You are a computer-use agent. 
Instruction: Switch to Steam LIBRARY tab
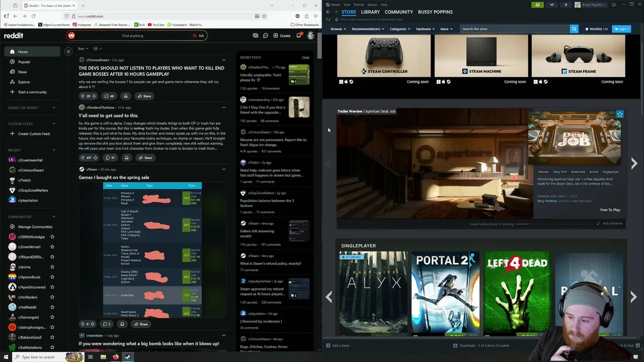pyautogui.click(x=370, y=12)
